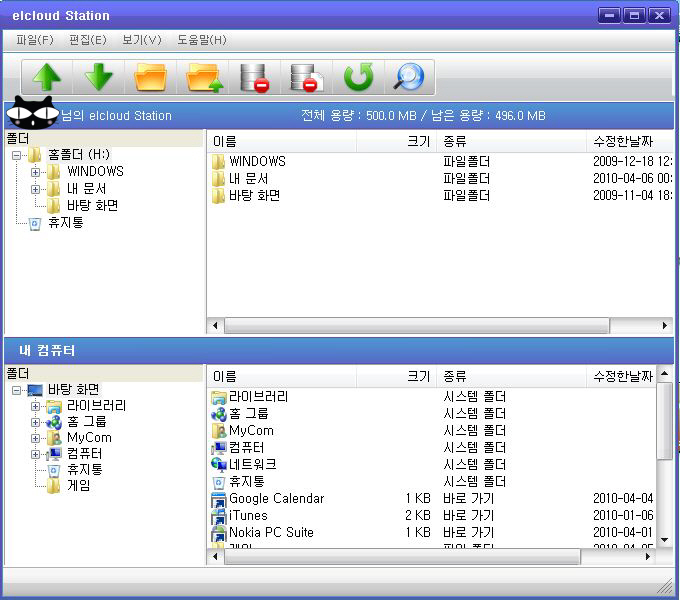
Task: Select 휴지통 in the cloud folder tree
Action: click(65, 223)
